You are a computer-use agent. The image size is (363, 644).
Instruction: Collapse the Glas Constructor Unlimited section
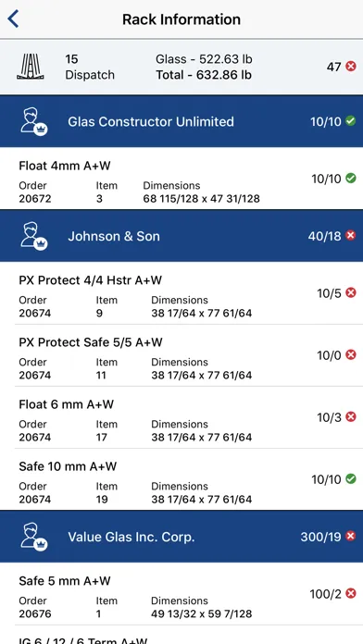181,121
